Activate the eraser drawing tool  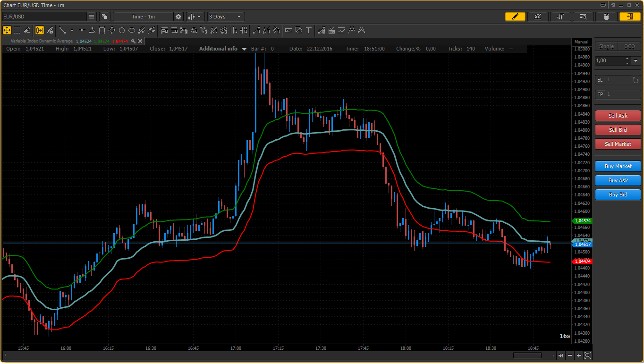[x=27, y=30]
